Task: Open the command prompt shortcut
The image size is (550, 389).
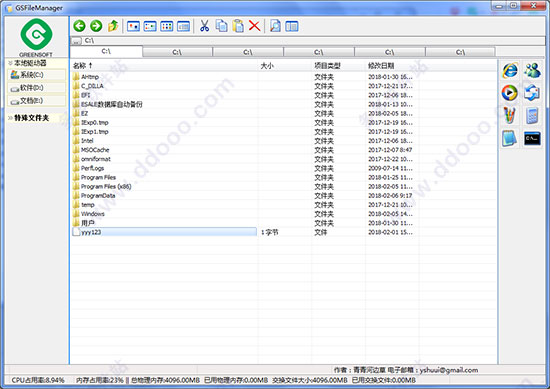Action: tap(532, 139)
